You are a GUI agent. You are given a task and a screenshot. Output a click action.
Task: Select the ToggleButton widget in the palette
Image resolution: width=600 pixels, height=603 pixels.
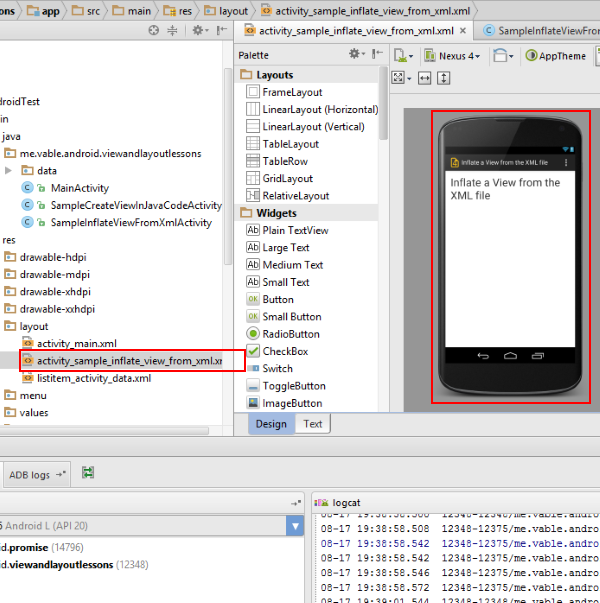[x=286, y=386]
